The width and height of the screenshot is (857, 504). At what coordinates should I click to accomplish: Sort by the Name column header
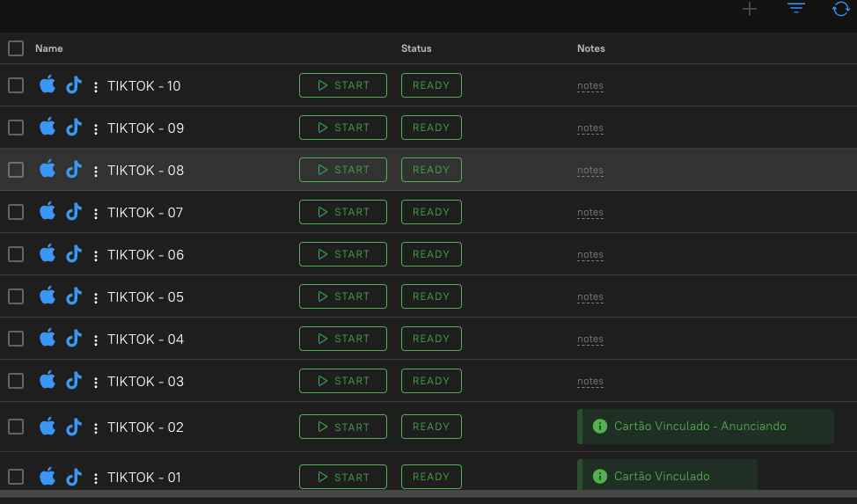(48, 48)
